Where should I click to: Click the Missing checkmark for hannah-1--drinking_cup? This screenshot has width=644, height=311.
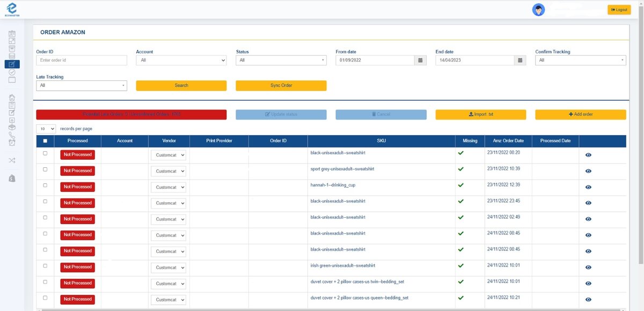point(460,186)
